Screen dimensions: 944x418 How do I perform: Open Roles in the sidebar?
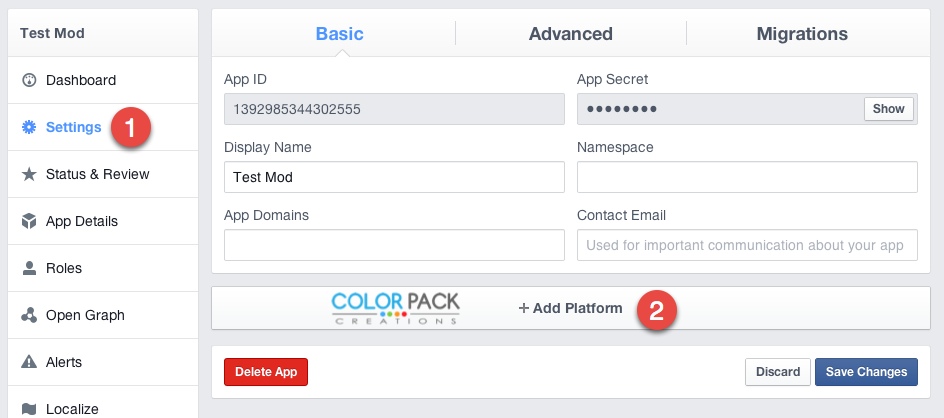[103, 268]
